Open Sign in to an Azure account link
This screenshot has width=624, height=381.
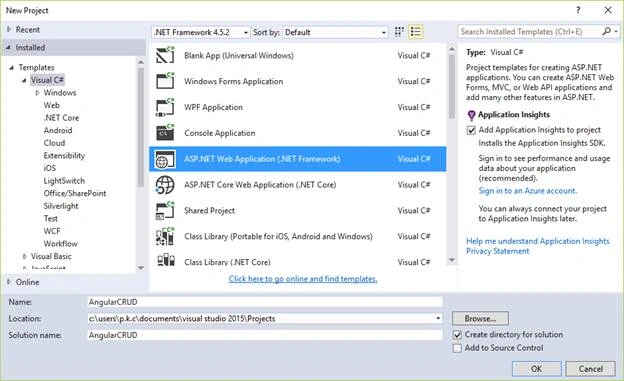pos(527,191)
